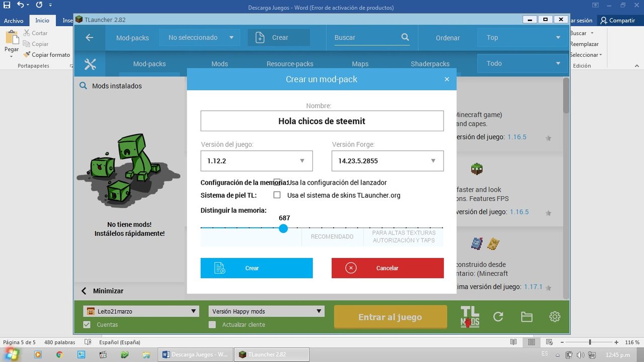Image resolution: width=644 pixels, height=362 pixels.
Task: Collapse the Word ribbon with the caret
Action: [638, 66]
